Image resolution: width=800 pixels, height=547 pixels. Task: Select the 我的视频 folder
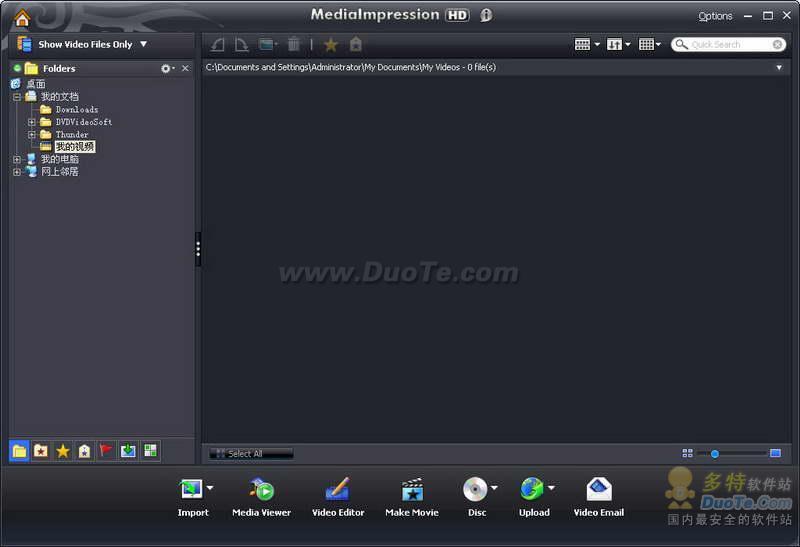[74, 147]
